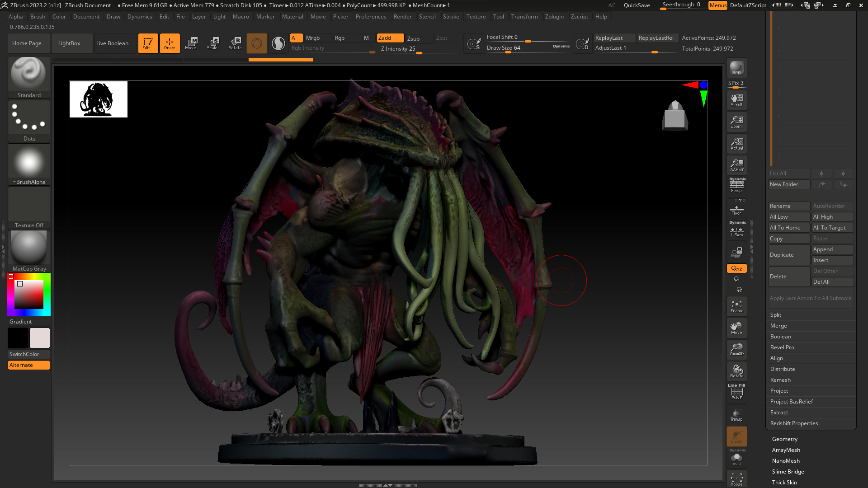The height and width of the screenshot is (488, 868).
Task: Select the Scale gizmo tool
Action: coord(212,43)
